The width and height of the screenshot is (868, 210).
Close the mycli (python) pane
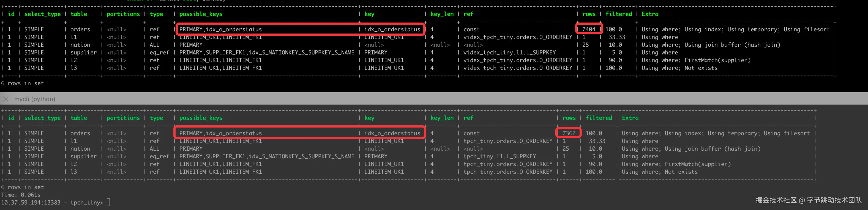(6, 99)
